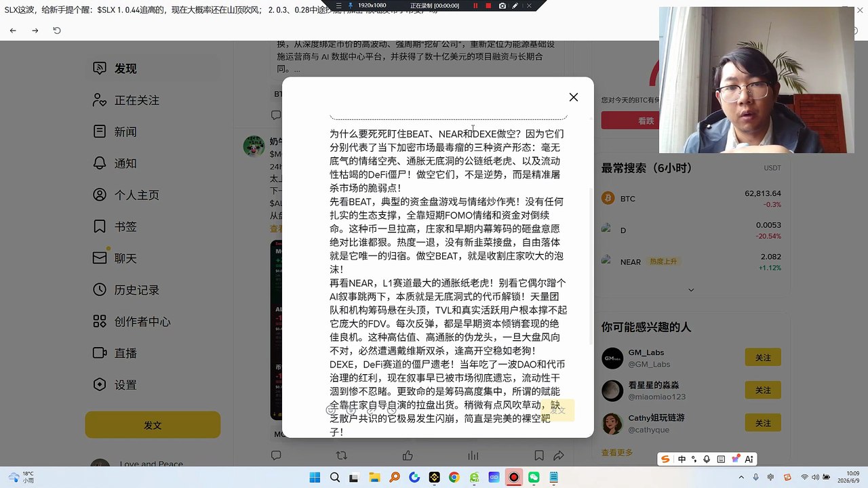This screenshot has height=488, width=868.
Task: Click the weather widget 18°C
Action: point(20,477)
